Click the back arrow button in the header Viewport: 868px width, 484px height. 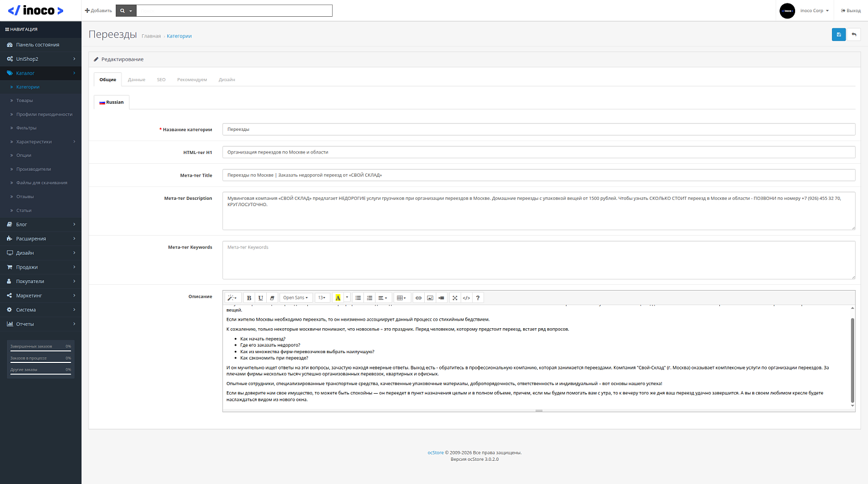[x=854, y=35]
